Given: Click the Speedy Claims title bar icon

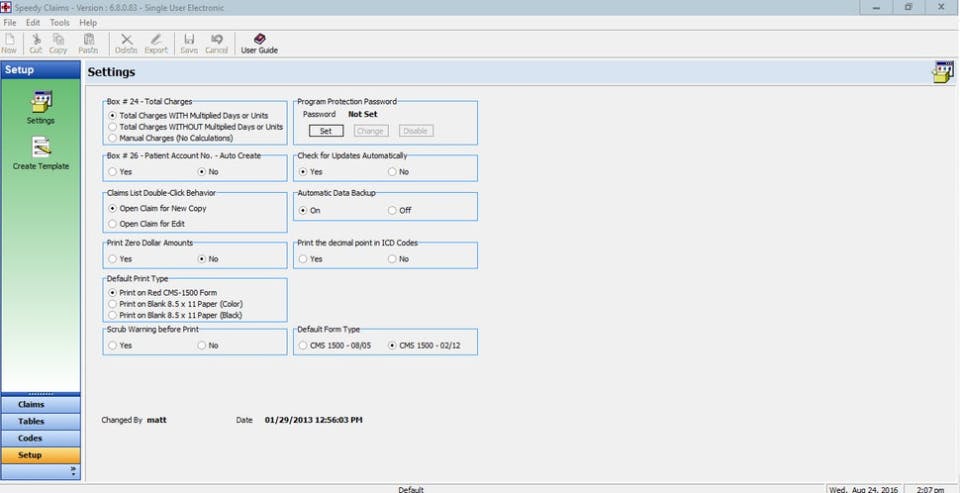Looking at the screenshot, I should tap(6, 7).
